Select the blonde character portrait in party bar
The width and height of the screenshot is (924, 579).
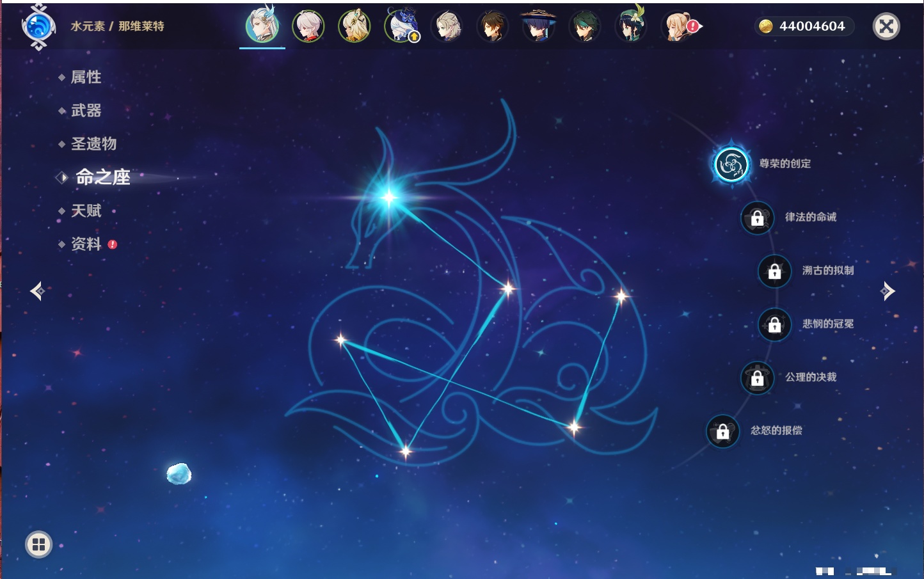[x=354, y=27]
